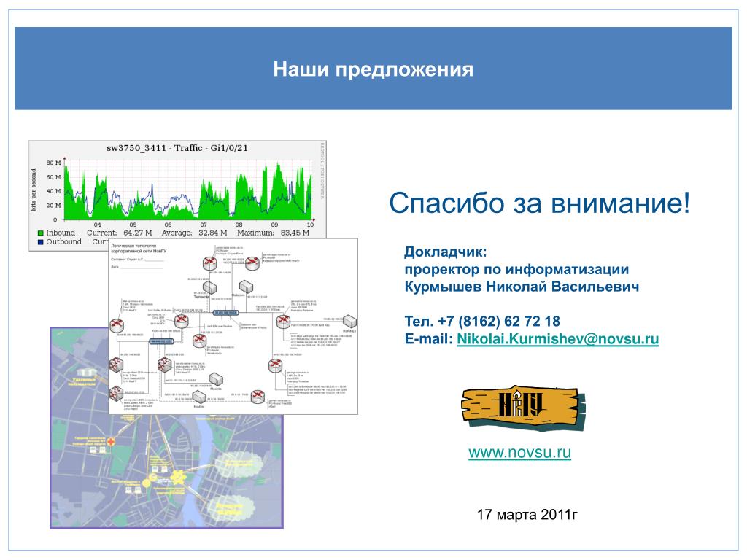Image resolution: width=747 pixels, height=560 pixels.
Task: Click the text "Докладчик:"
Action: tap(446, 252)
